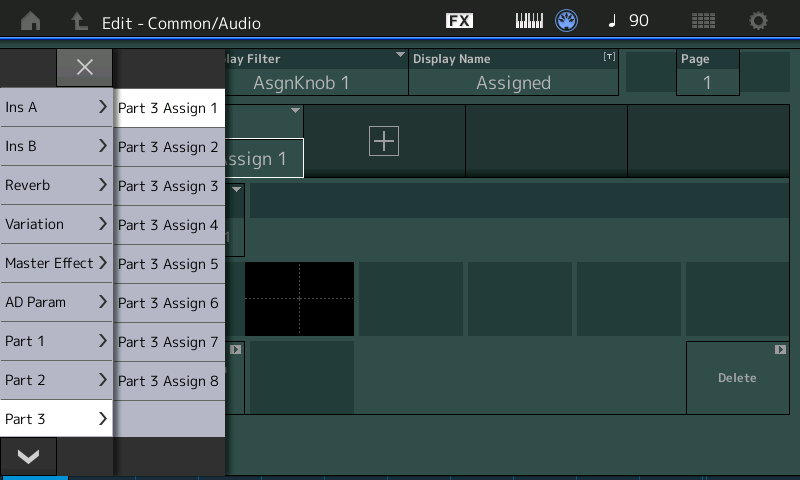This screenshot has width=800, height=480.
Task: Click the plus add destination box
Action: point(384,141)
